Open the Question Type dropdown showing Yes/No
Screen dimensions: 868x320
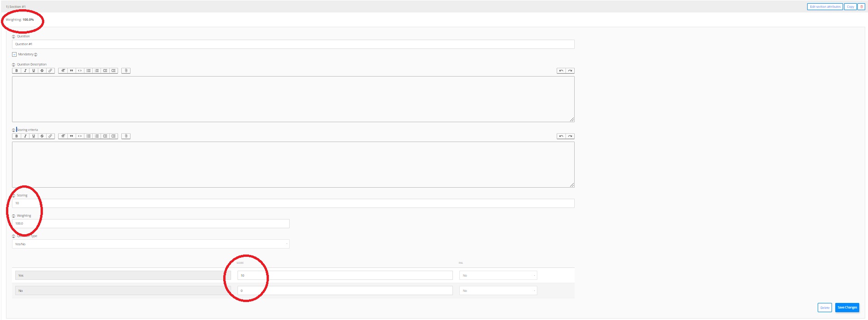click(150, 244)
